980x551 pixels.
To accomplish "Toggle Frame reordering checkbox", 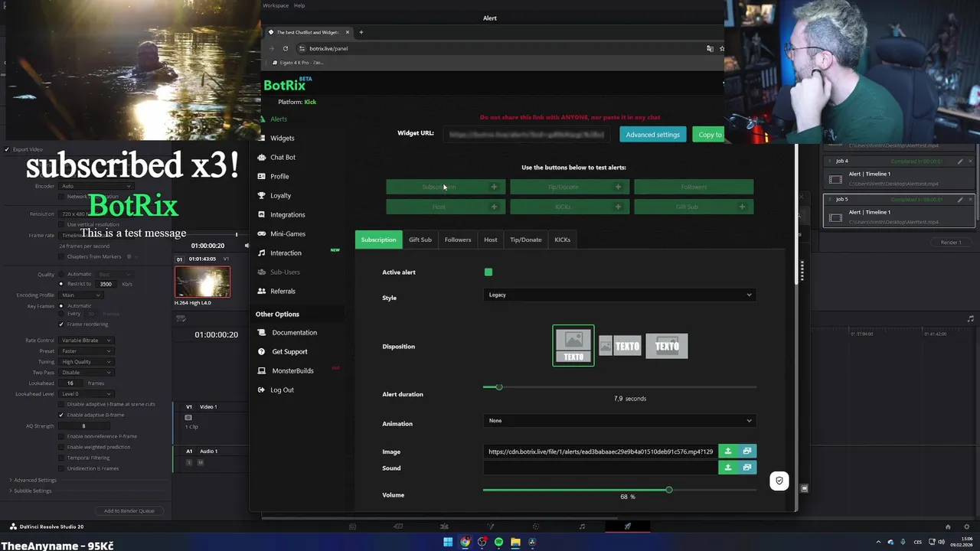I will 61,324.
